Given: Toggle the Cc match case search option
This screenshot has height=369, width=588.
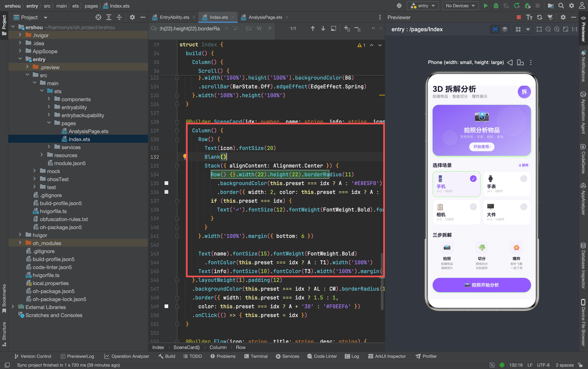Looking at the screenshot, I should 249,29.
